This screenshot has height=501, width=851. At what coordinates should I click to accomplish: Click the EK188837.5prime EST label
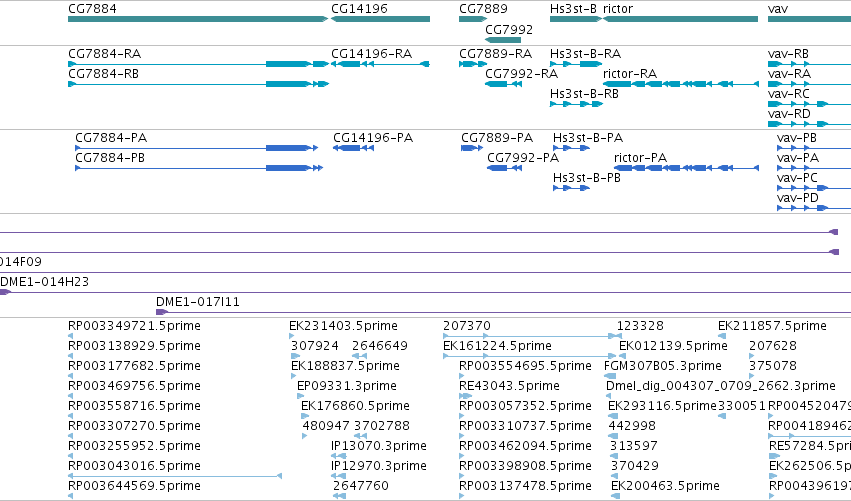[346, 366]
